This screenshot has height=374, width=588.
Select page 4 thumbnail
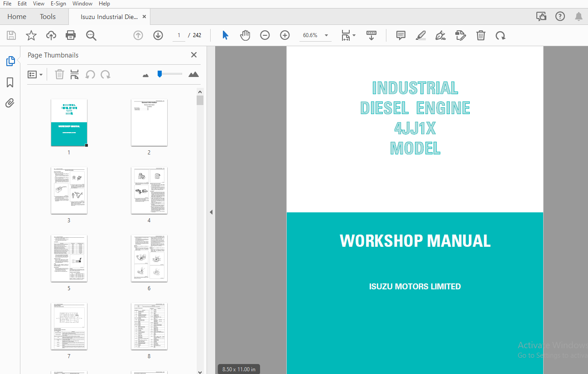click(x=149, y=191)
